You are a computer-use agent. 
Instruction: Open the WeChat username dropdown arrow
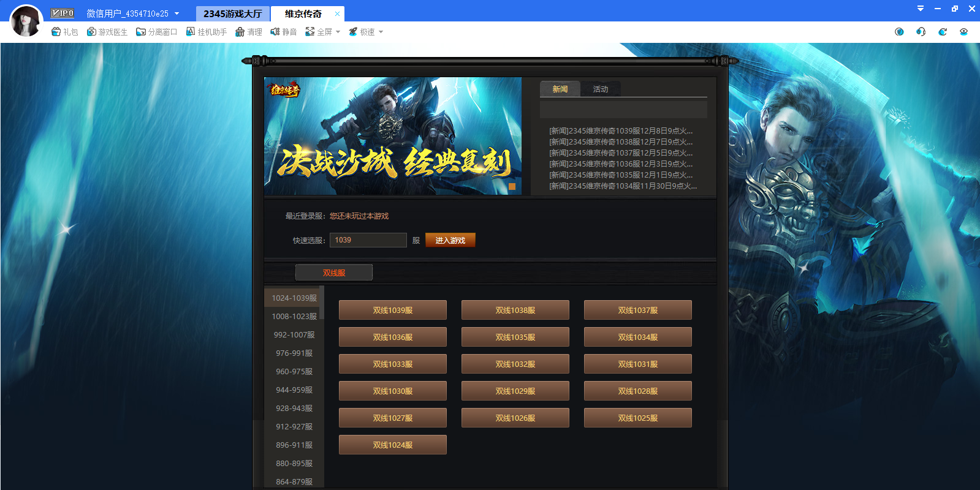tap(177, 13)
